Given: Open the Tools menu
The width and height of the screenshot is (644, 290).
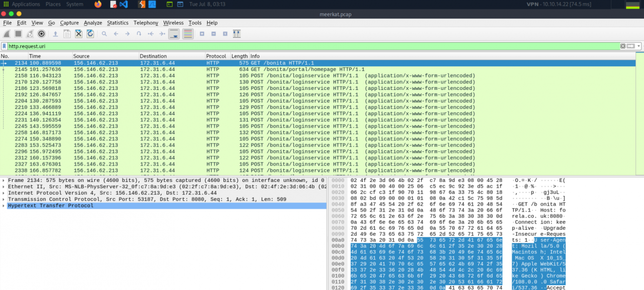Looking at the screenshot, I should coord(195,23).
